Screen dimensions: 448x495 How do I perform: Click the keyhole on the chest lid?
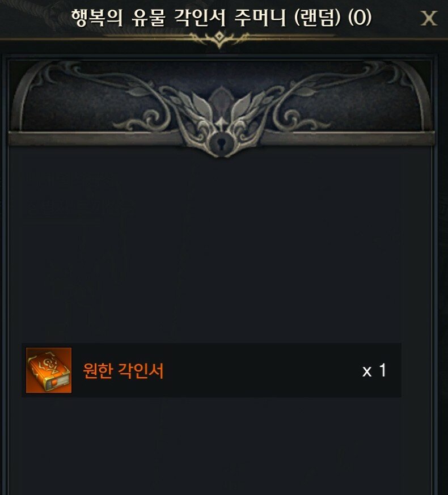click(x=221, y=143)
